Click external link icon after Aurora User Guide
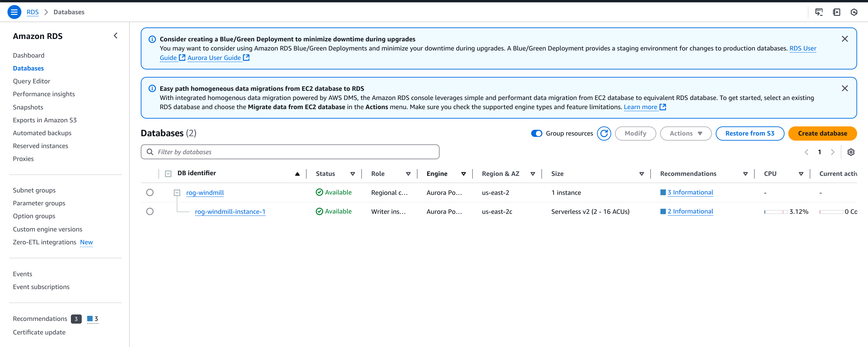 [x=246, y=58]
